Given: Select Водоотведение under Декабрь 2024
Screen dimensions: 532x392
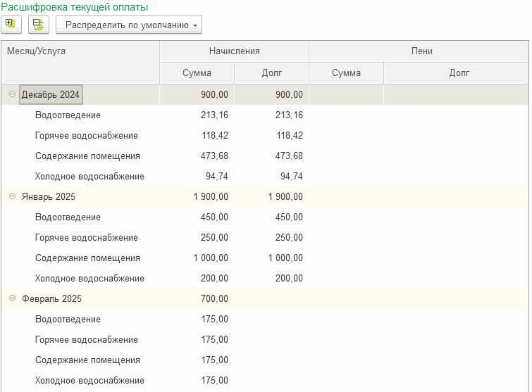Looking at the screenshot, I should [x=68, y=115].
